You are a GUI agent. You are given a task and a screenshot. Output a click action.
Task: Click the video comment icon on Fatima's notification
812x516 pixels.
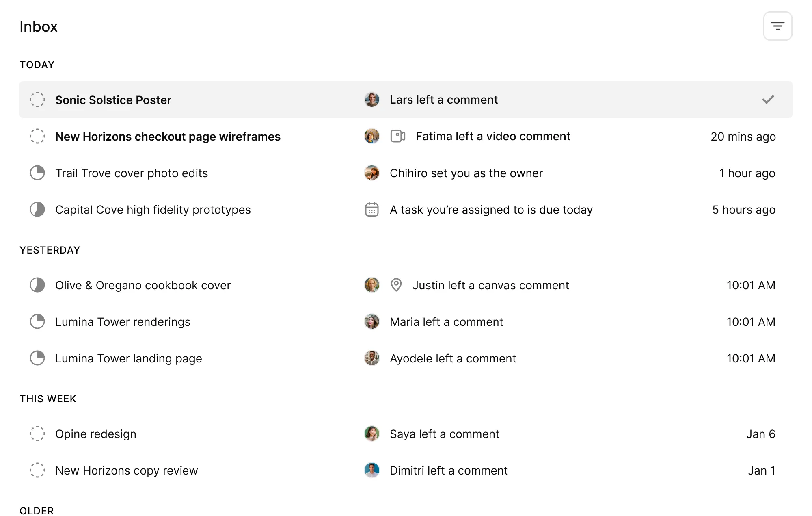397,136
